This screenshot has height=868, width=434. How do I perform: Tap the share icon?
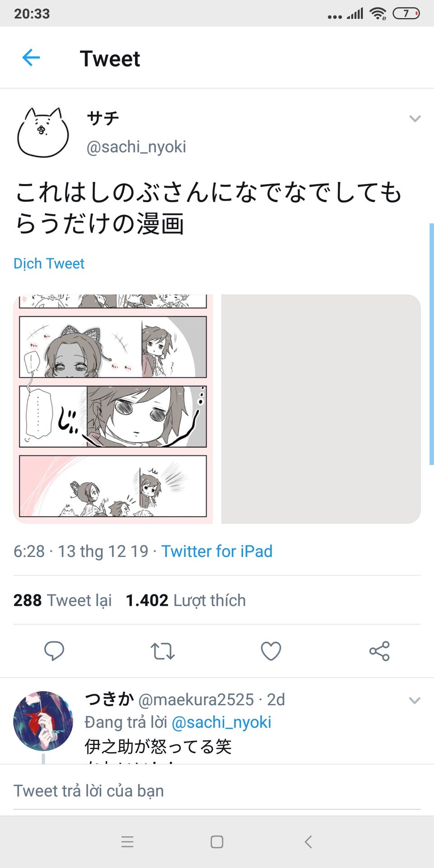tap(379, 651)
